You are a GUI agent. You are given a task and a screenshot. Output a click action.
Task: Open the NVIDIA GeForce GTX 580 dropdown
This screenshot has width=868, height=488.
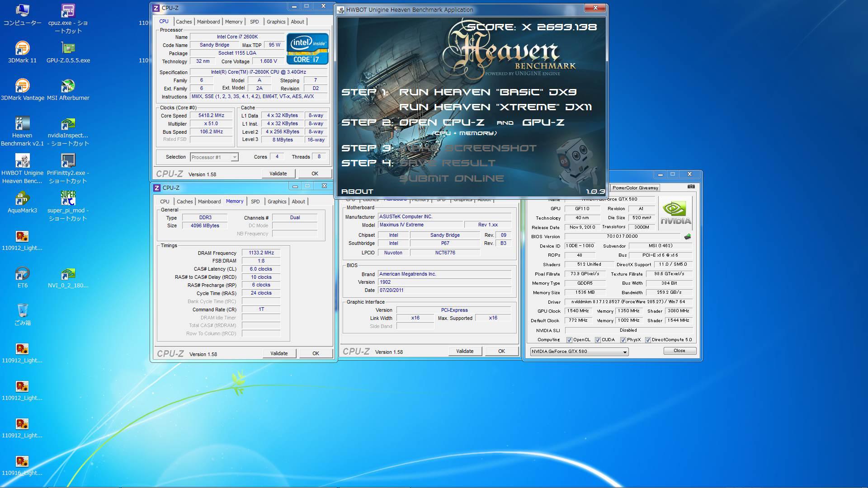pos(579,352)
